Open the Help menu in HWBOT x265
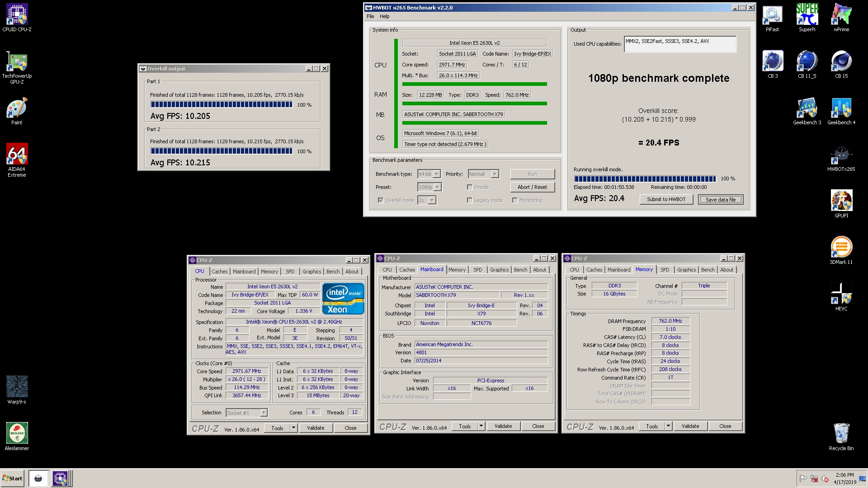 384,16
